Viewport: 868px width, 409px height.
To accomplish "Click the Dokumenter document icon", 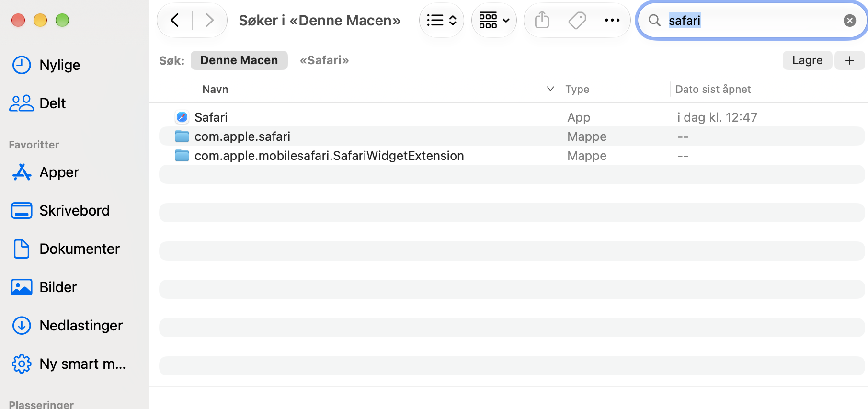I will 22,249.
